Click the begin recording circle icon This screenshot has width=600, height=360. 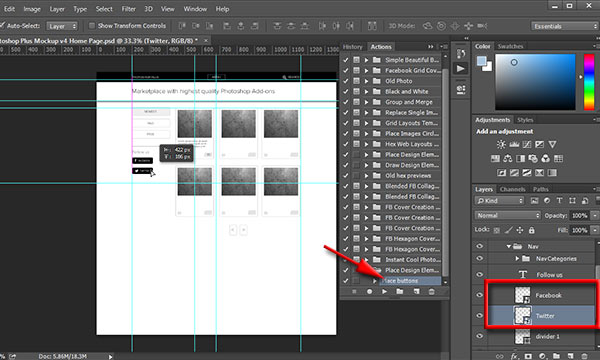tap(369, 292)
